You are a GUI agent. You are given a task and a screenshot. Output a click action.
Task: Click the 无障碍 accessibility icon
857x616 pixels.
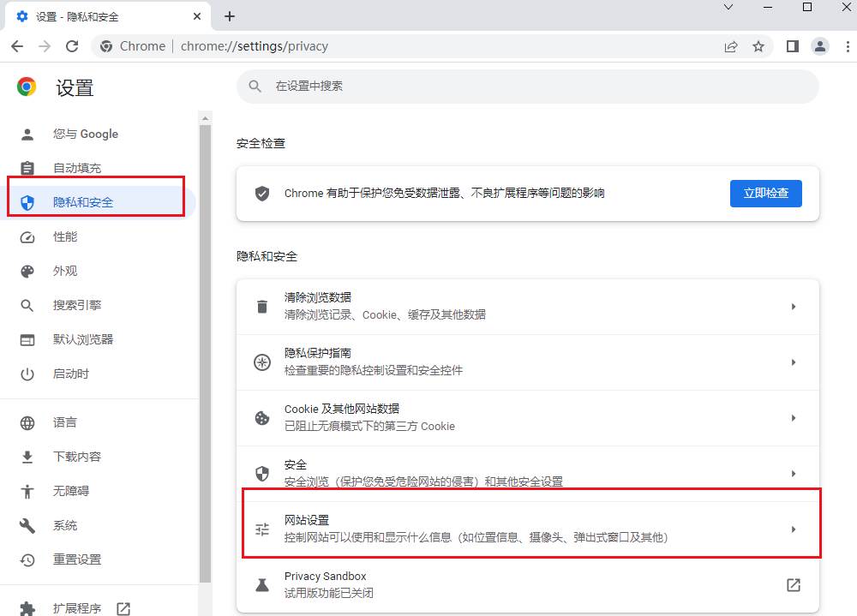27,492
